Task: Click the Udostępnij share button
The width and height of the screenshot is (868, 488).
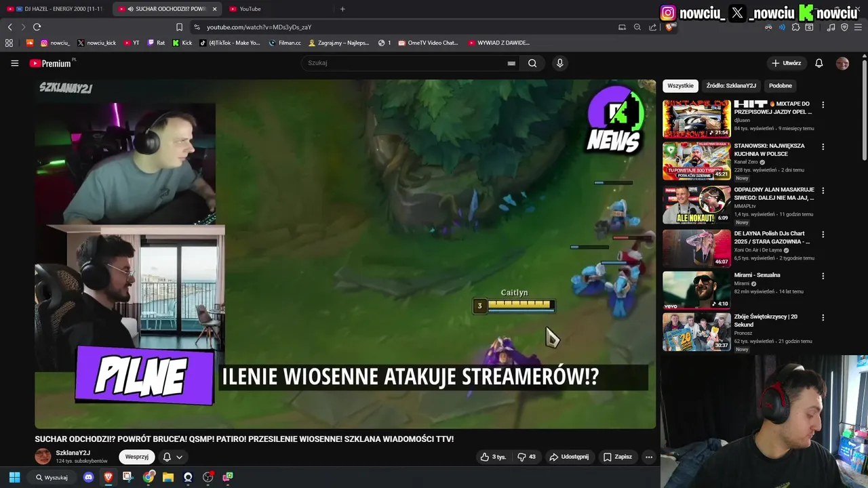Action: [568, 457]
